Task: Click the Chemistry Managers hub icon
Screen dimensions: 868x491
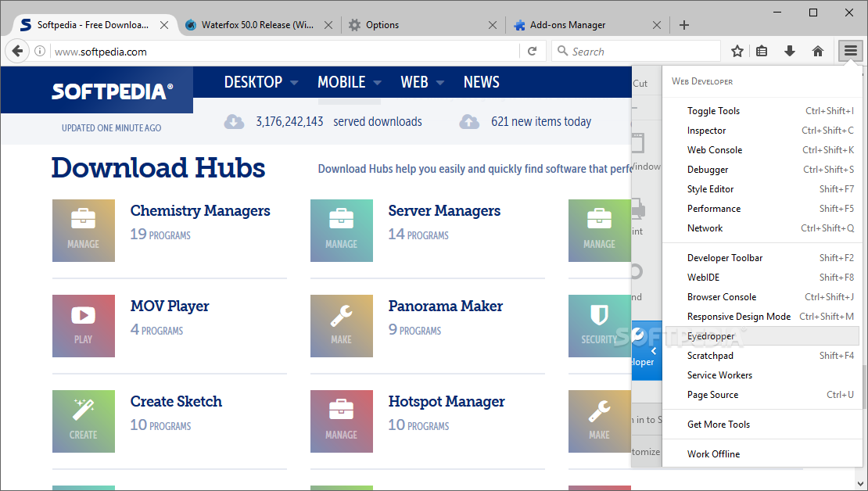Action: (x=84, y=231)
